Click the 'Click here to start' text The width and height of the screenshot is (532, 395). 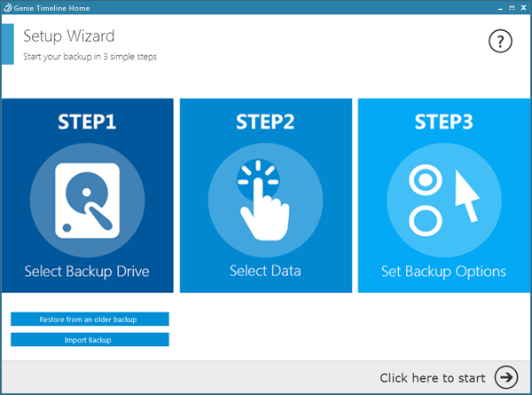pos(433,377)
